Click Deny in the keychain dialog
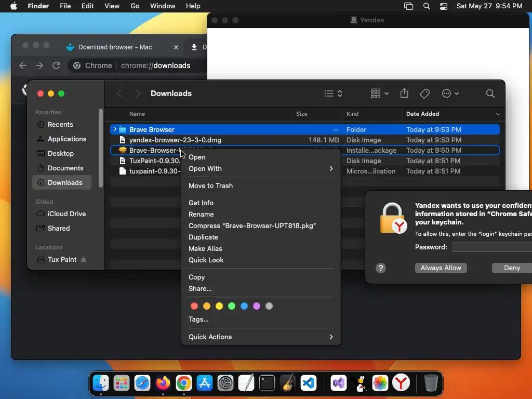 [512, 268]
